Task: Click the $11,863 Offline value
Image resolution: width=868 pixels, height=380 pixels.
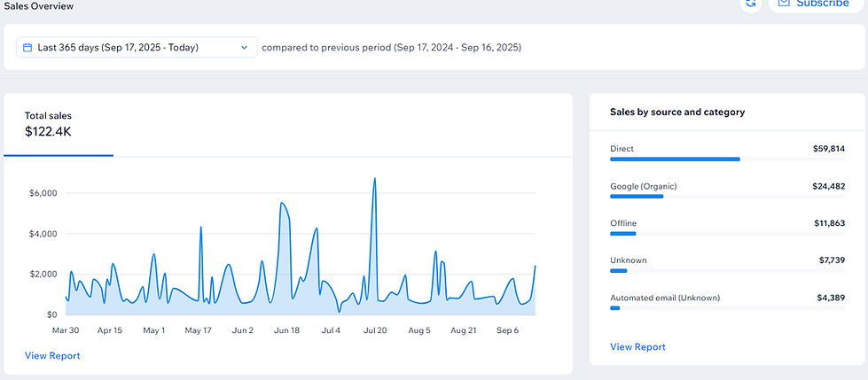Action: [830, 223]
